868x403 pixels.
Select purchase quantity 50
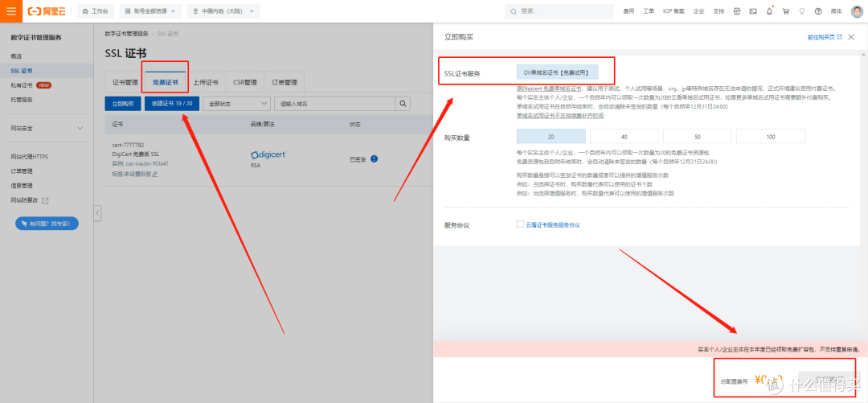pos(698,137)
